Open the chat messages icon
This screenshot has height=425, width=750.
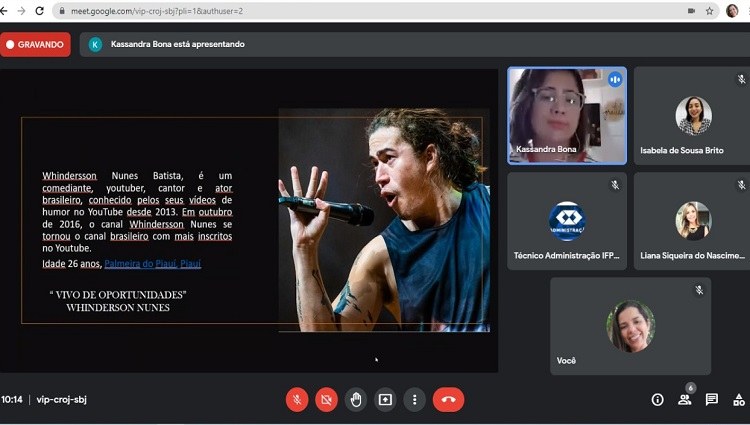[712, 400]
